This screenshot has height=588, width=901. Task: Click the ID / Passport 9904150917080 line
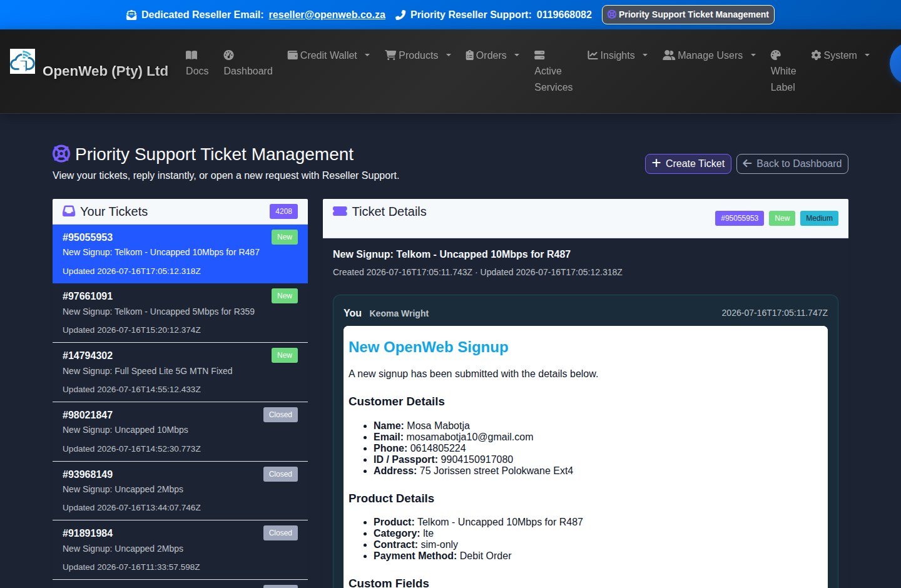(x=443, y=459)
